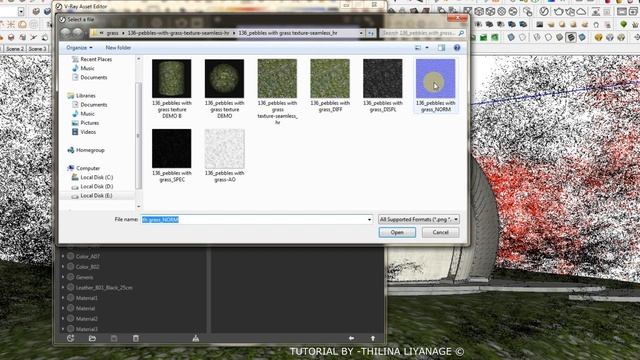Click the landscape image icon in SketchUp toolbar
Image resolution: width=640 pixels, height=360 pixels.
(540, 25)
